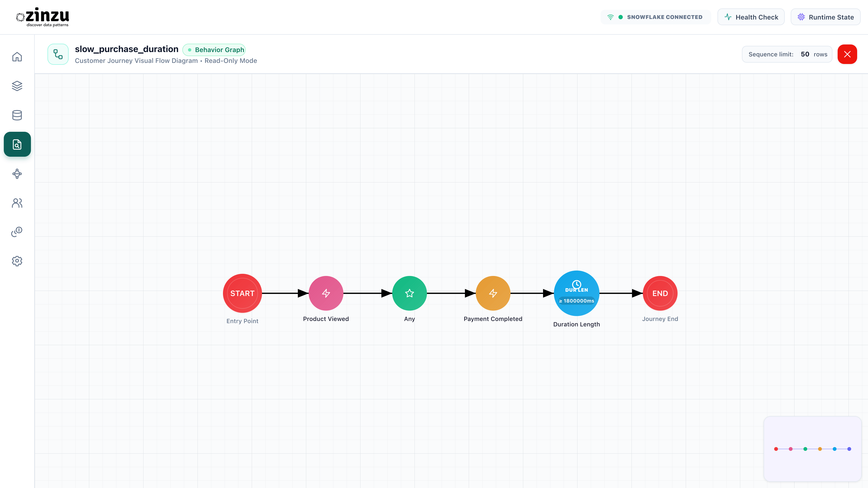
Task: Open the graph network sidebar icon
Action: pyautogui.click(x=17, y=174)
